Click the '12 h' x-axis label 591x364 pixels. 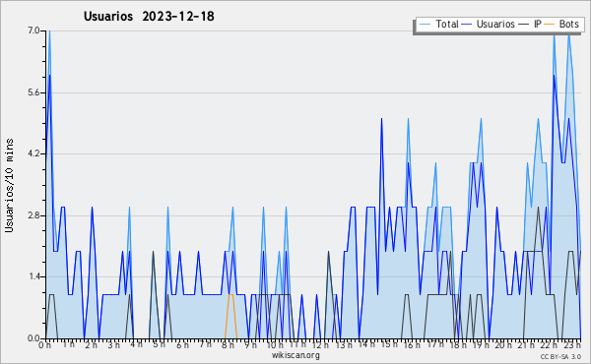(x=320, y=344)
